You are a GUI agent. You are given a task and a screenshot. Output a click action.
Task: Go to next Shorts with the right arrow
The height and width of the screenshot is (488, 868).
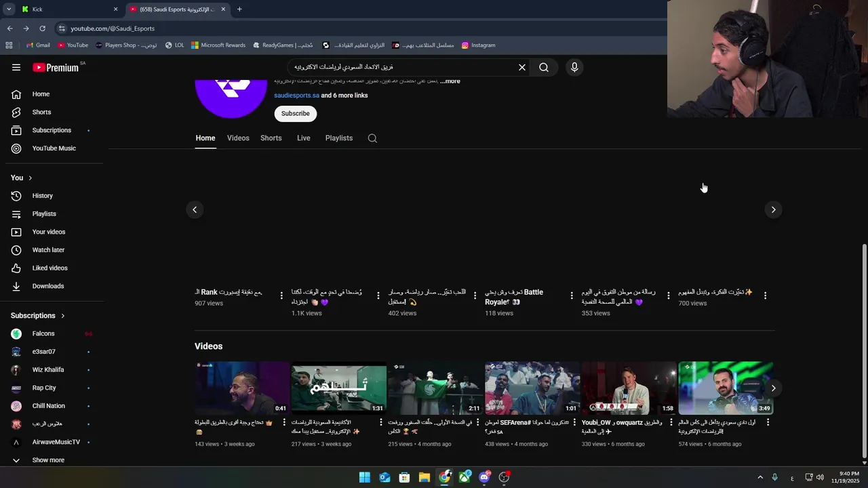tap(773, 209)
